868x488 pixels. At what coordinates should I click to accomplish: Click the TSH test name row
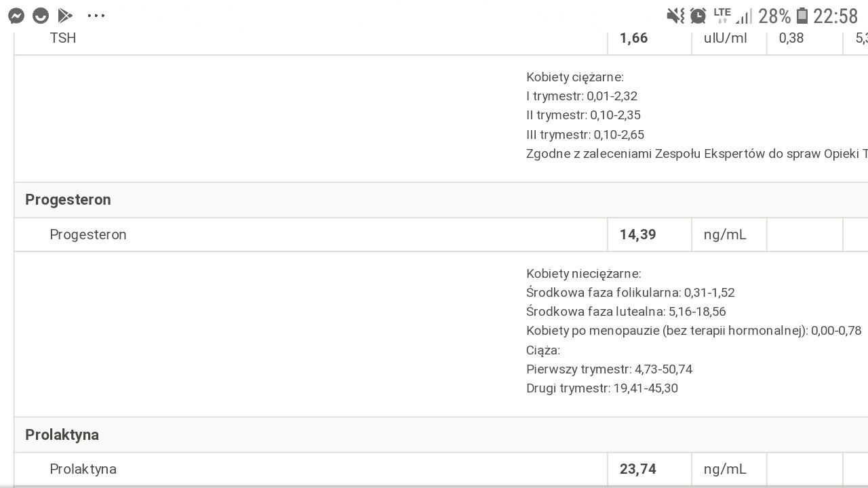pos(63,39)
